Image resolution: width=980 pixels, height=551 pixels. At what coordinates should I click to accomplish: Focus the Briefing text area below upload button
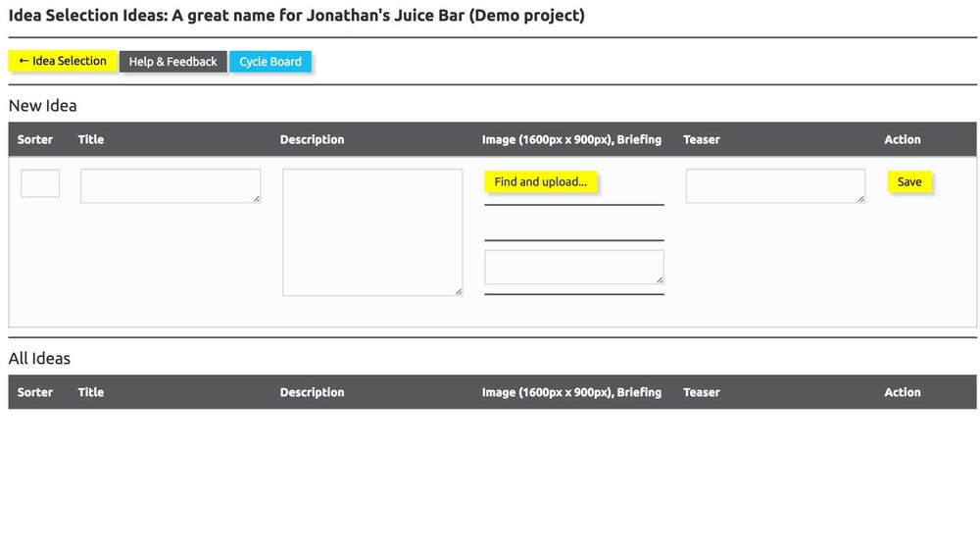click(x=573, y=267)
